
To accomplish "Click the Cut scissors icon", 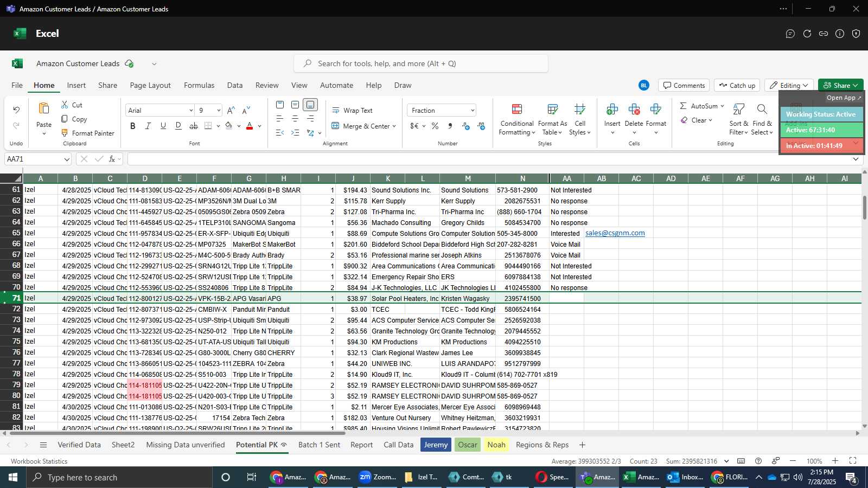I will click(65, 105).
